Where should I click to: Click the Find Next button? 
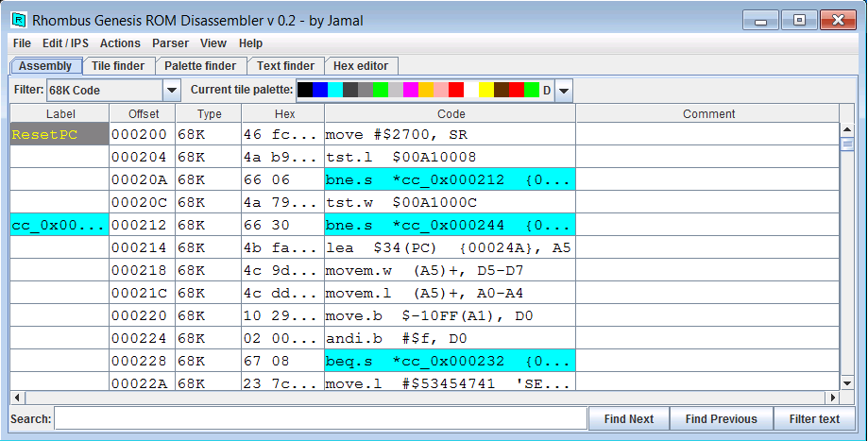pyautogui.click(x=629, y=419)
